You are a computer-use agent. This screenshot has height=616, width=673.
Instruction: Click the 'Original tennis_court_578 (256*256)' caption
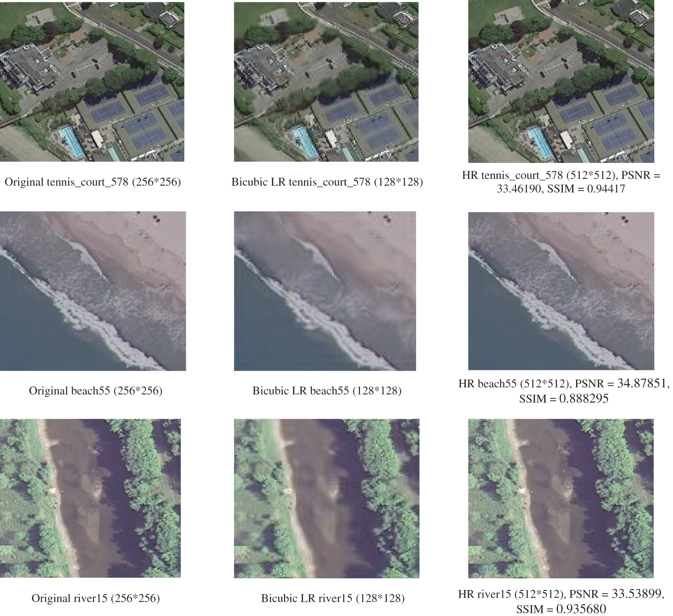pos(92,182)
